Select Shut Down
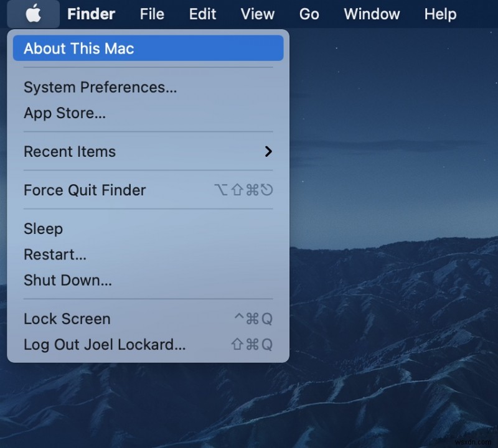 (x=67, y=281)
